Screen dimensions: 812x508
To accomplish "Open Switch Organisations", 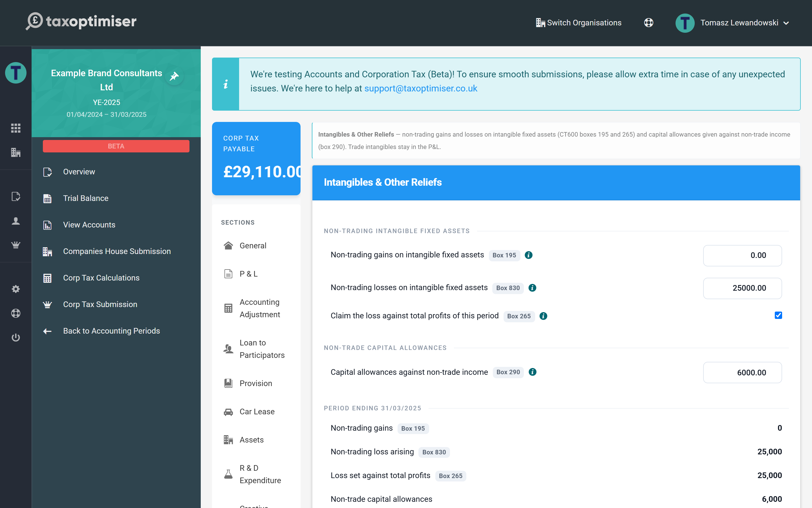I will point(579,23).
